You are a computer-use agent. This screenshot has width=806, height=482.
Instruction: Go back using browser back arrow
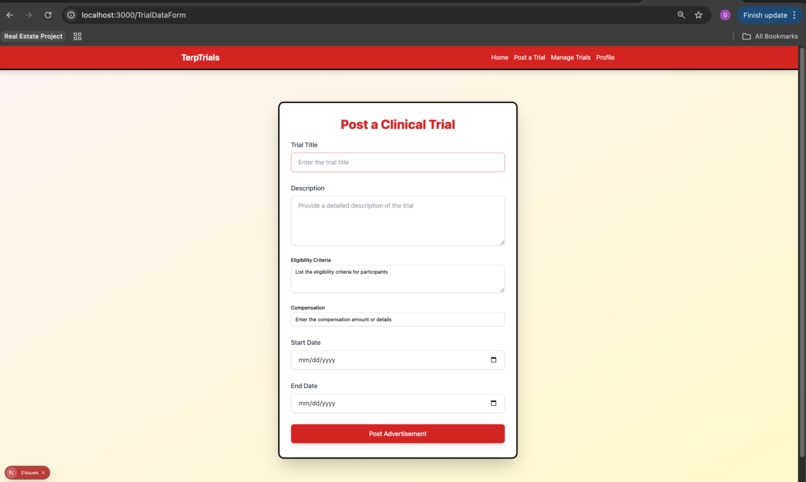coord(10,15)
